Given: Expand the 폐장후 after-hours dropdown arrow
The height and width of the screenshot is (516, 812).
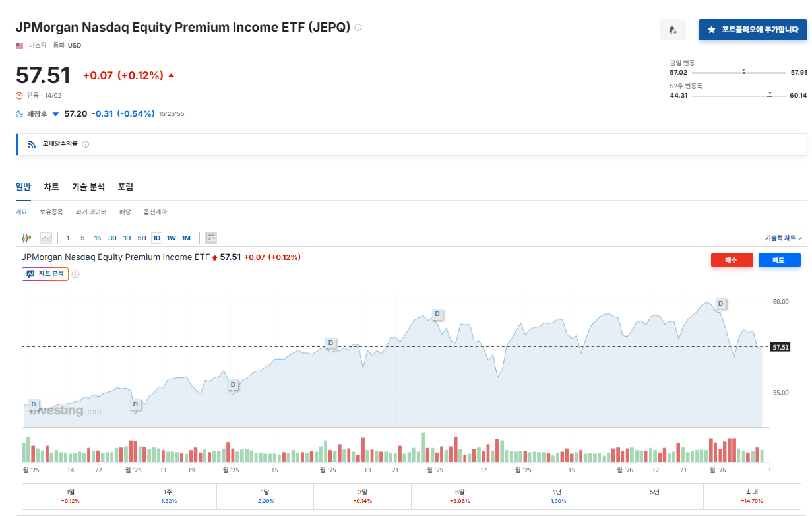Looking at the screenshot, I should [x=55, y=114].
